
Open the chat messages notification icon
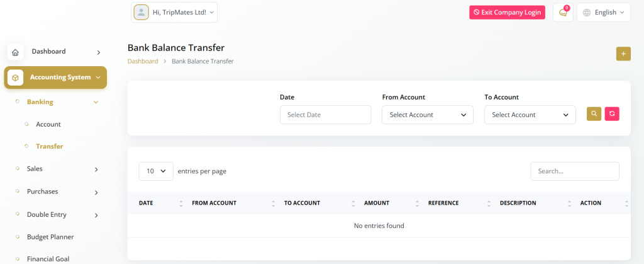563,13
